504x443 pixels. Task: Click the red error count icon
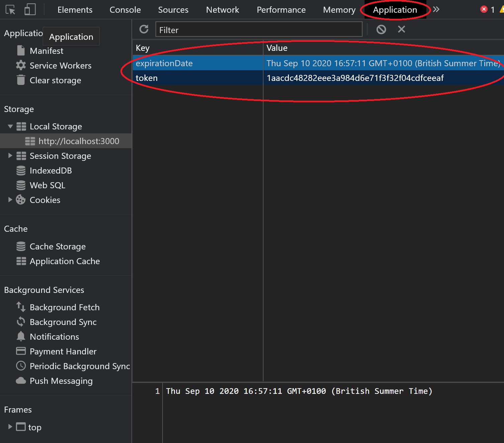[x=484, y=9]
